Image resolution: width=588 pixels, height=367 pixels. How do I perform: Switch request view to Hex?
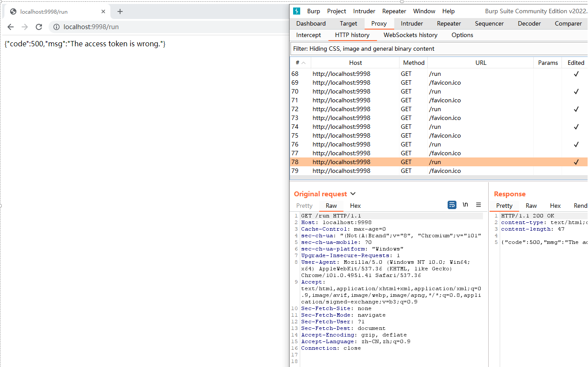point(355,206)
